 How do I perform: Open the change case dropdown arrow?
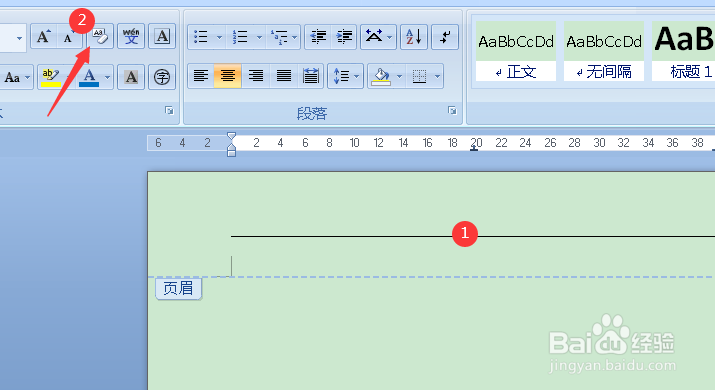click(x=28, y=78)
